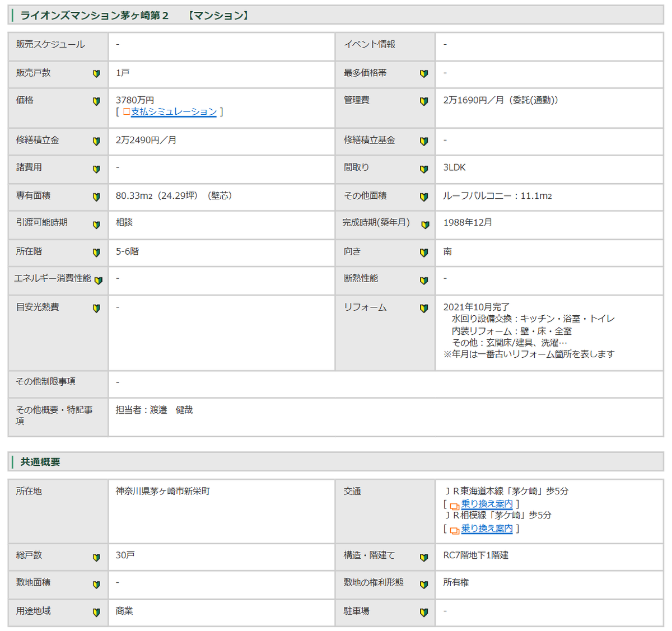Click the help icon next to 修繕積立金
Viewport: 672px width, 631px height.
pos(96,141)
